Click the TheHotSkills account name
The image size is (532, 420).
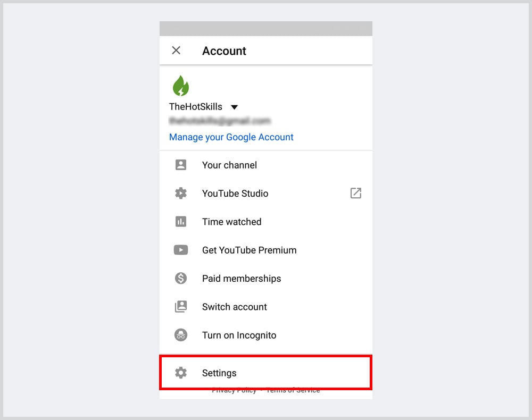[x=195, y=107]
